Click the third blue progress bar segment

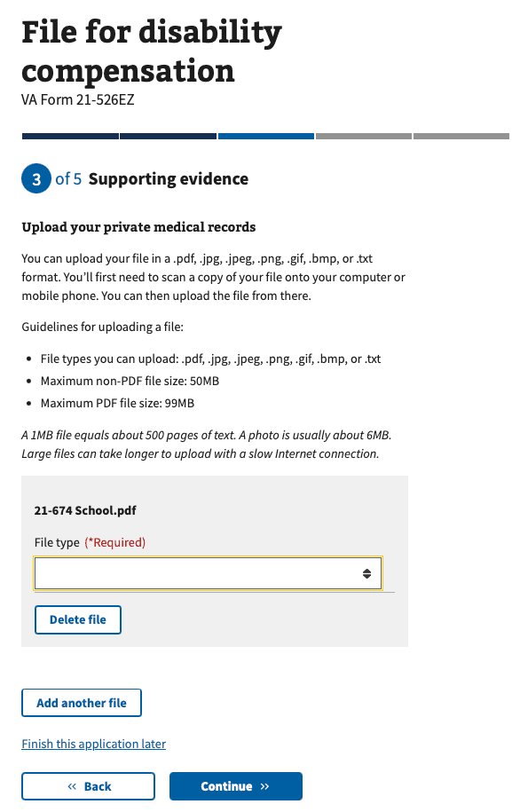coord(265,136)
